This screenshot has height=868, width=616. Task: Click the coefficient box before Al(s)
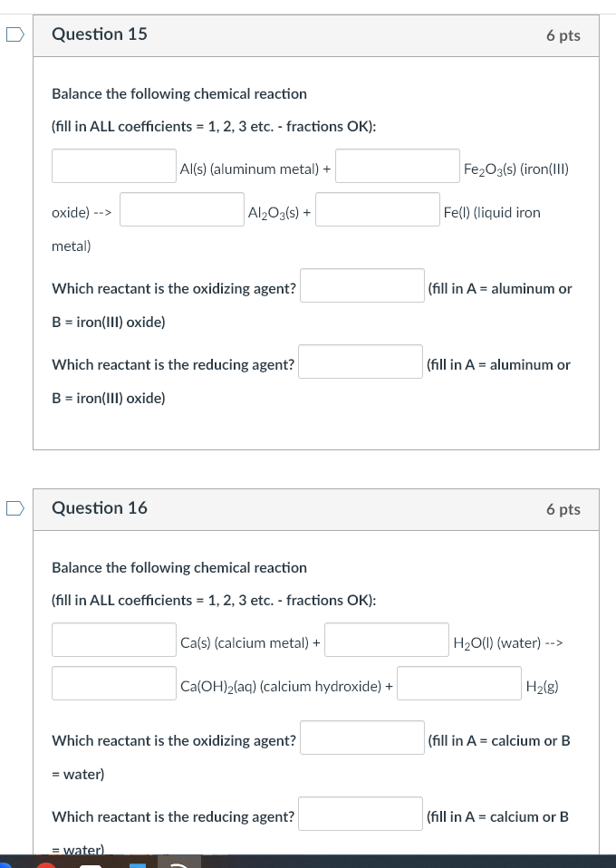click(x=113, y=165)
